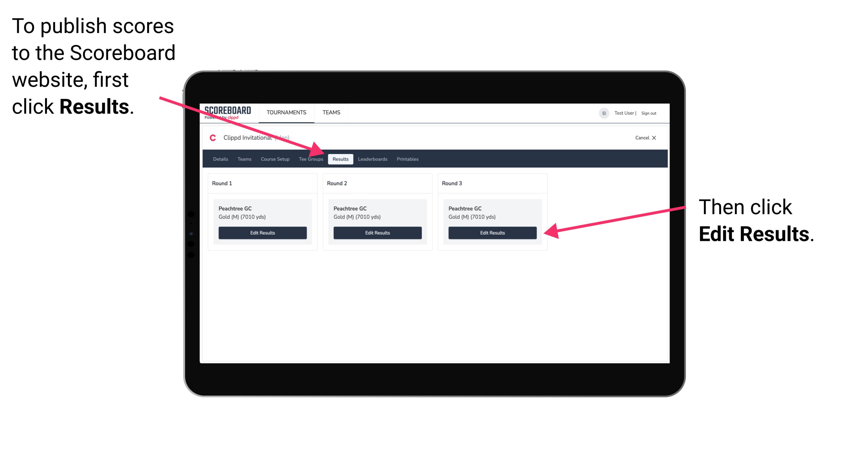This screenshot has width=868, height=467.
Task: Click Edit Results for Round 2
Action: tap(377, 233)
